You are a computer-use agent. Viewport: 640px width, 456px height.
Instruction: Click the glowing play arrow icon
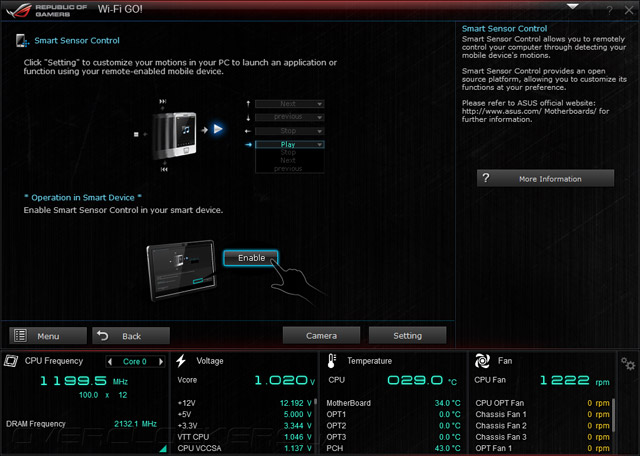pyautogui.click(x=218, y=129)
